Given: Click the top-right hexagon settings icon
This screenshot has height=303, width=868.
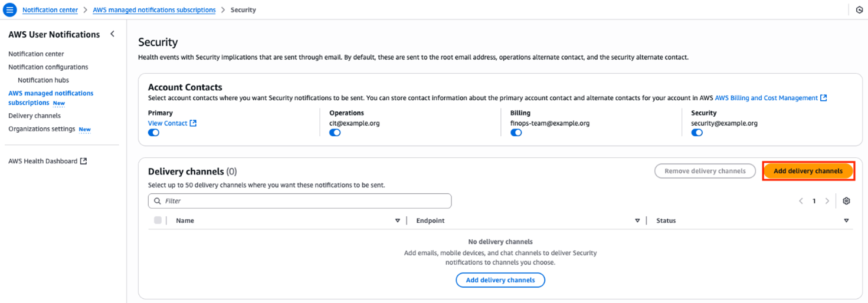Looking at the screenshot, I should pos(859,10).
